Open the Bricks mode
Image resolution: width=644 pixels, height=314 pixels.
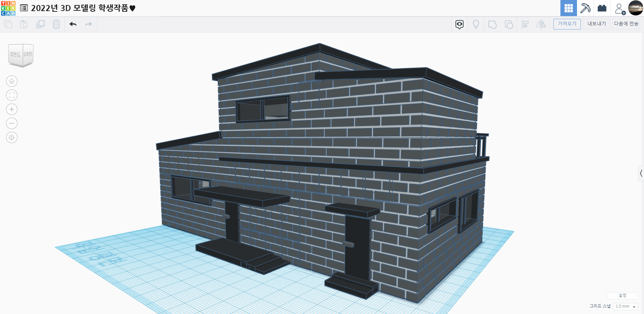click(602, 8)
